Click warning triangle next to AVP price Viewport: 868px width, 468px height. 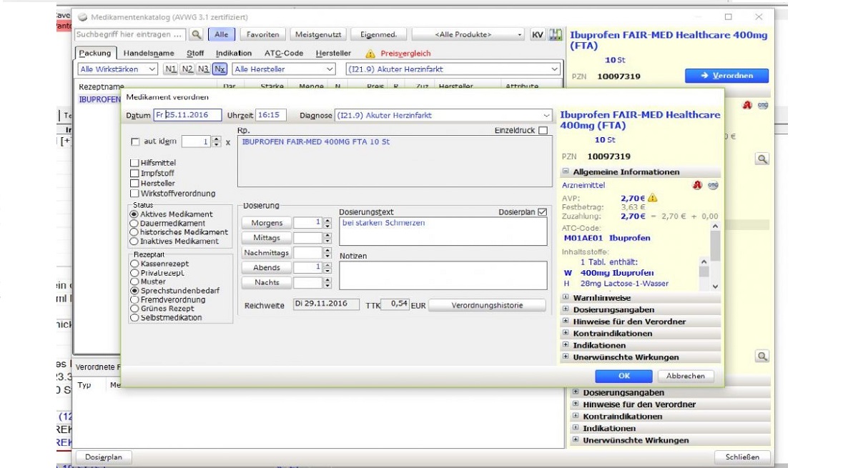[652, 198]
